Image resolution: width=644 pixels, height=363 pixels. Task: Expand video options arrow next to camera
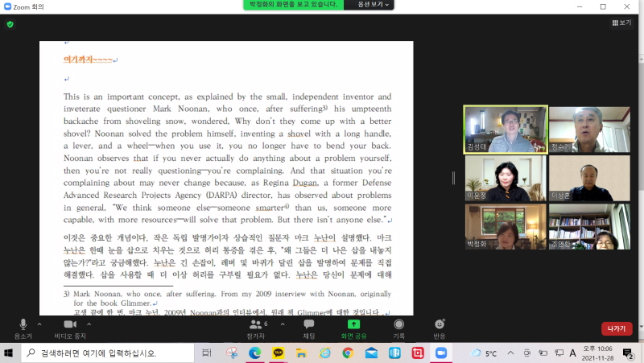pos(89,324)
